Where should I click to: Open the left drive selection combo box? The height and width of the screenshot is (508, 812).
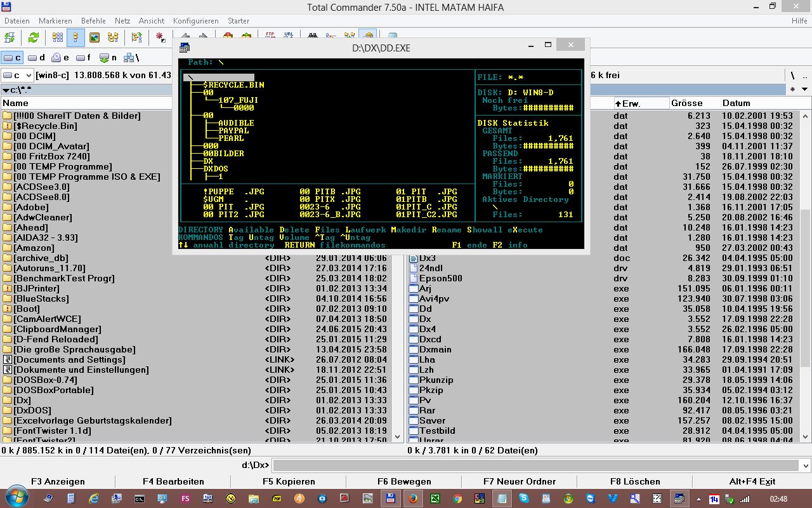(x=17, y=76)
